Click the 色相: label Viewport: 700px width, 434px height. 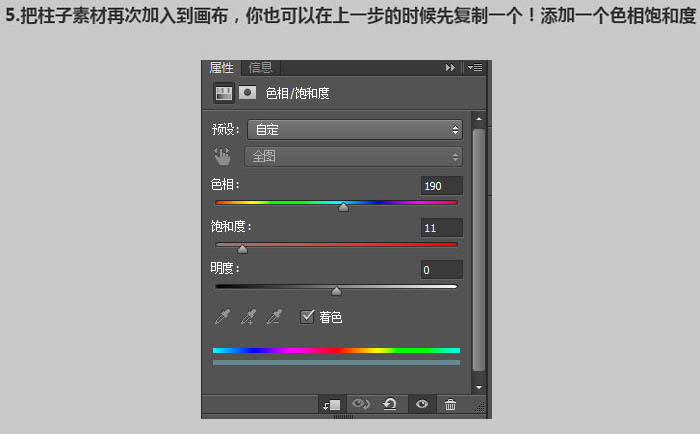(x=225, y=184)
